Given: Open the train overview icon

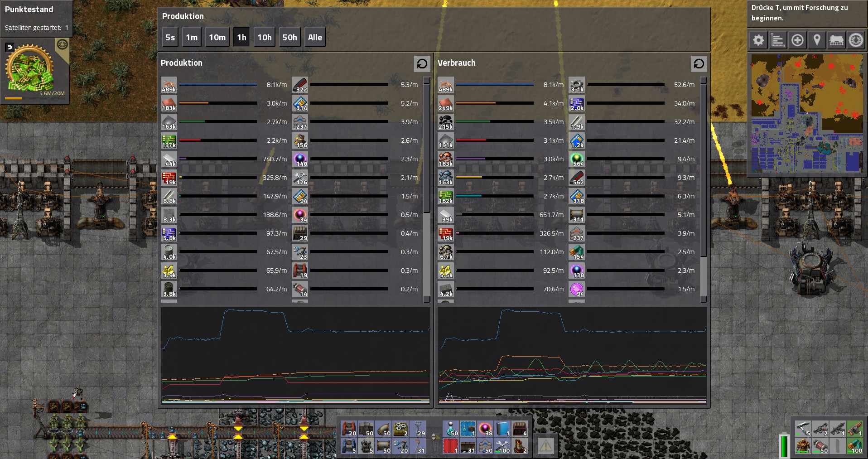Looking at the screenshot, I should [x=836, y=40].
